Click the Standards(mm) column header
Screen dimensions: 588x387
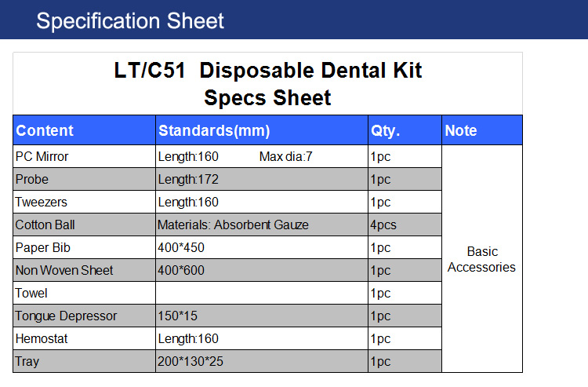[262, 130]
